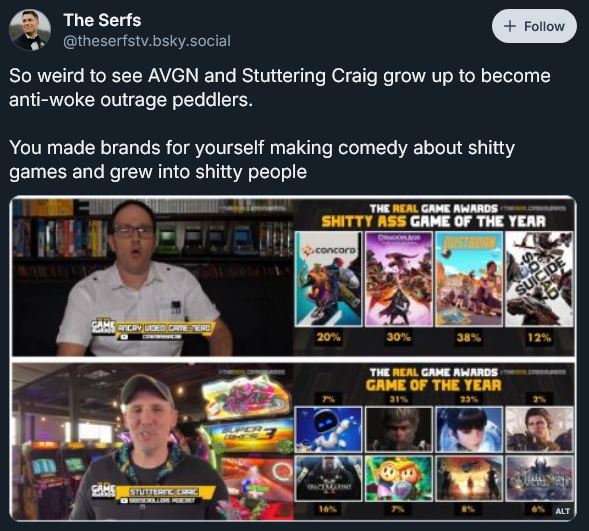Viewport: 589px width, 531px height.
Task: Click the Follow button
Action: pos(534,26)
